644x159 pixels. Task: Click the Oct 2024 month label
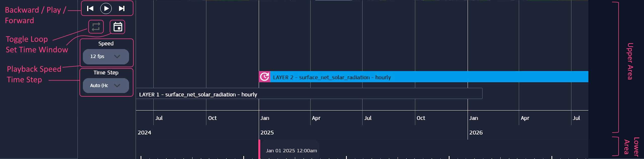pos(212,118)
